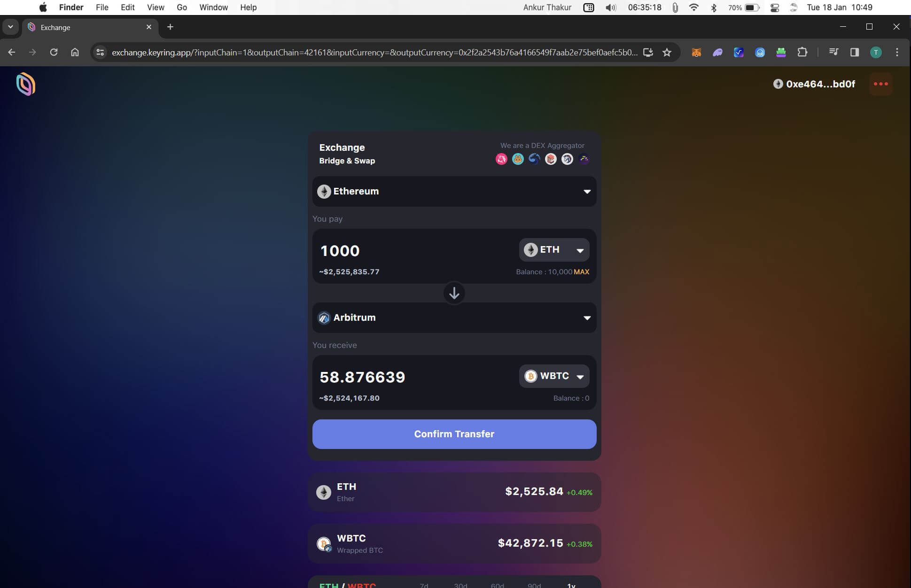Toggle the browser side panel
This screenshot has width=911, height=588.
(855, 52)
